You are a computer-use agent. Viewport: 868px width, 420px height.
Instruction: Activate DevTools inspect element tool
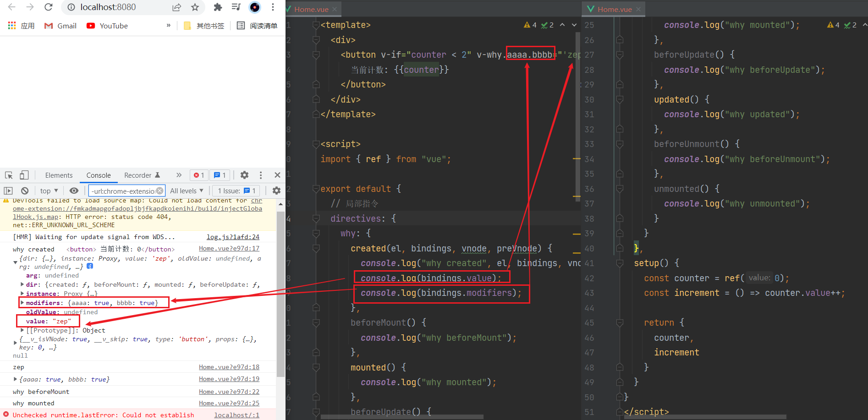point(9,175)
